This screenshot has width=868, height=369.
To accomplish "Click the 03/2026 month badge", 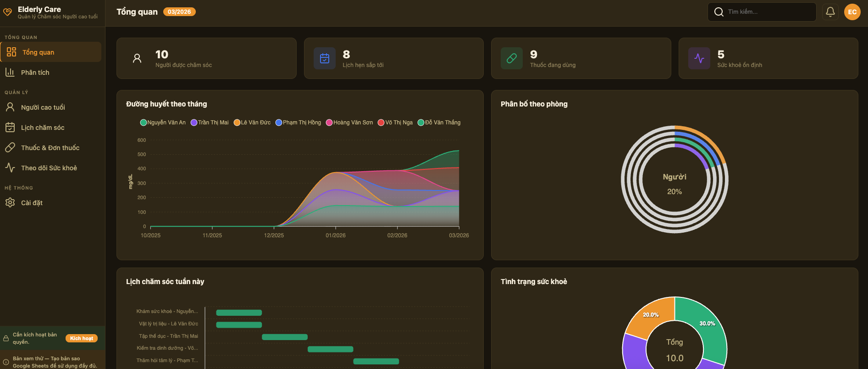I will click(x=179, y=12).
